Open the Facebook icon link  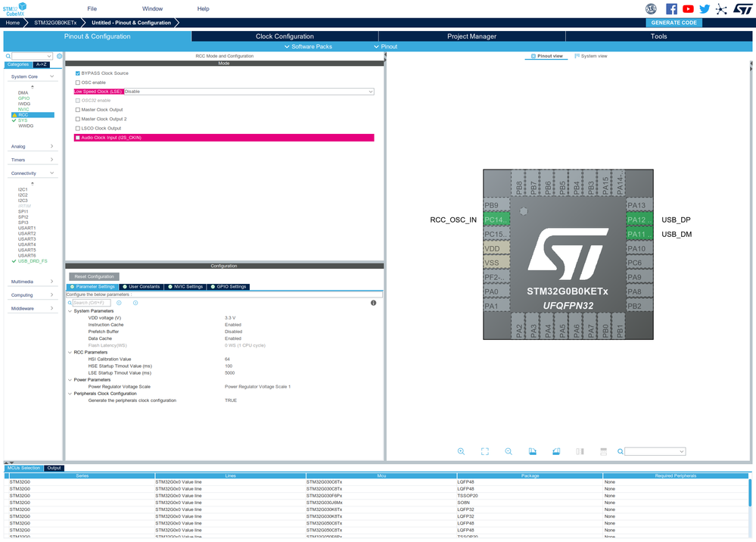pos(671,8)
